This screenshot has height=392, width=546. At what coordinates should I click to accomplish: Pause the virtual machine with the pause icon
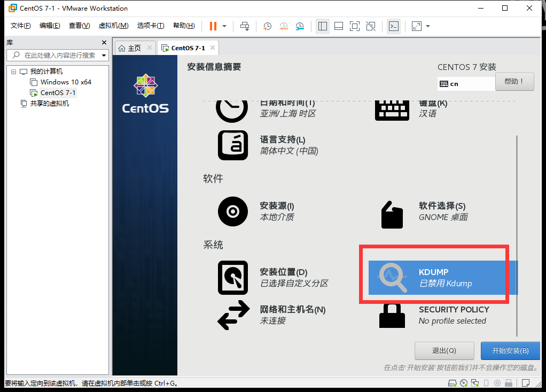[x=213, y=26]
